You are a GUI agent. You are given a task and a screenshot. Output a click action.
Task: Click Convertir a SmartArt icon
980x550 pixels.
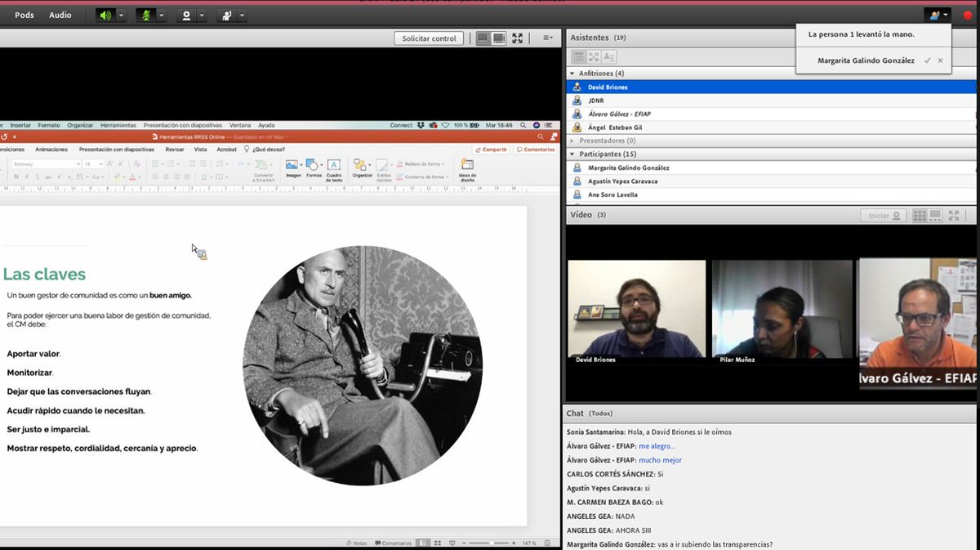point(263,170)
